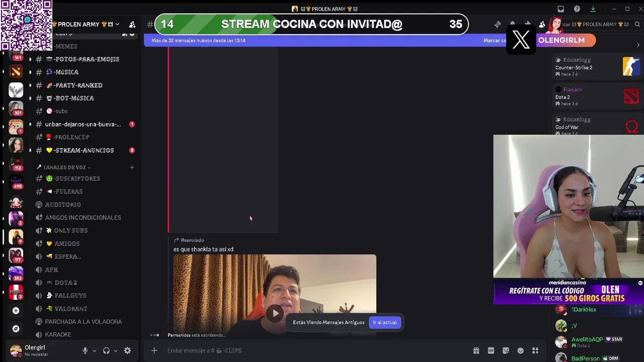644x362 pixels.
Task: Expand threads arrow beside MÚSICA
Action: [30, 72]
